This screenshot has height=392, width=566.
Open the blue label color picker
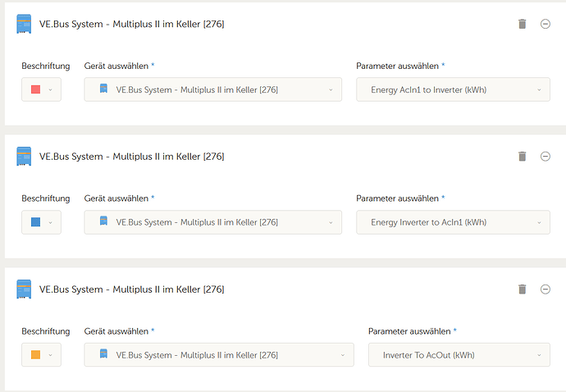(41, 222)
